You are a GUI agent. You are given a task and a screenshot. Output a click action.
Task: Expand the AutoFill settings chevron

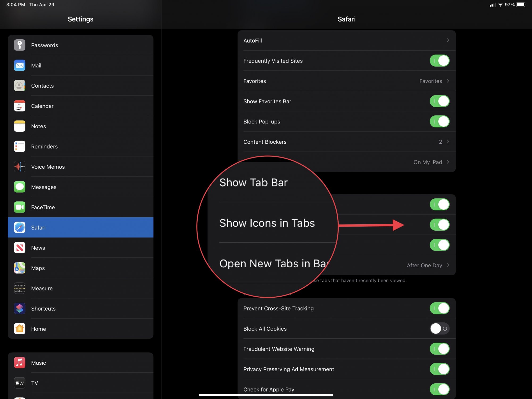[448, 40]
